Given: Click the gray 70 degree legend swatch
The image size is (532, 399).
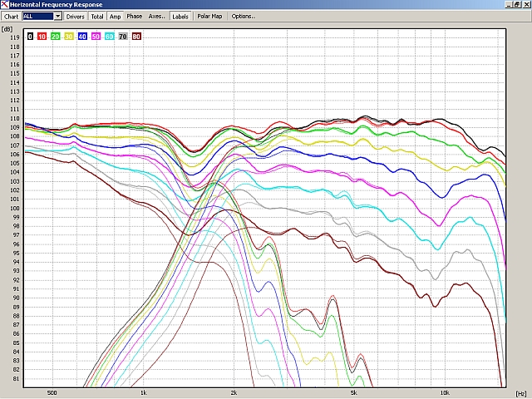Looking at the screenshot, I should (123, 37).
